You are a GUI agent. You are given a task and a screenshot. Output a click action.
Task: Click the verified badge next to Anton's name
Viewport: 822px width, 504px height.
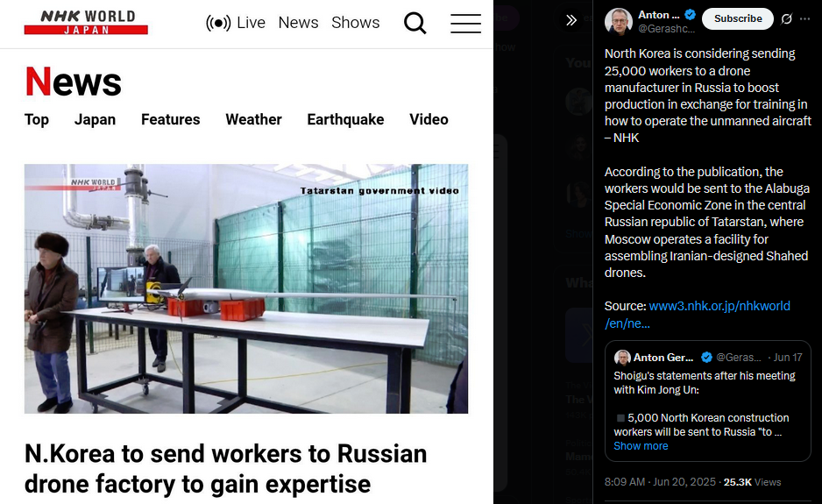(690, 15)
